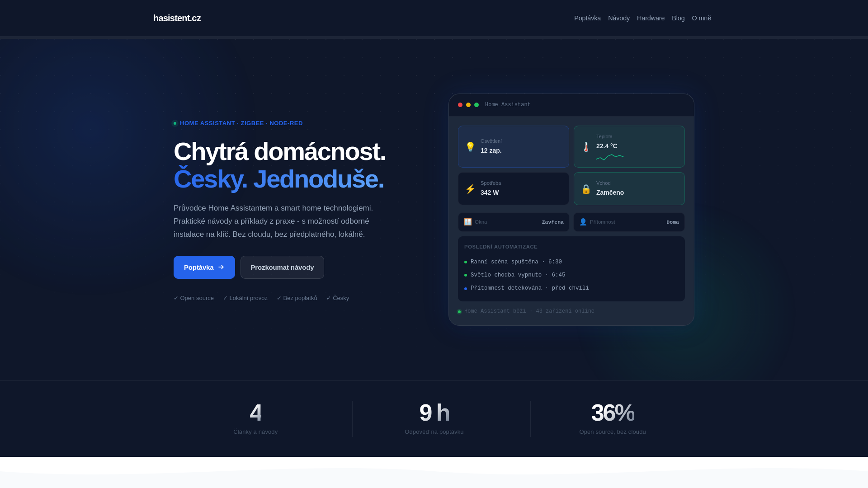
Task: Click the lightning bolt Spotřeba icon
Action: (x=470, y=189)
